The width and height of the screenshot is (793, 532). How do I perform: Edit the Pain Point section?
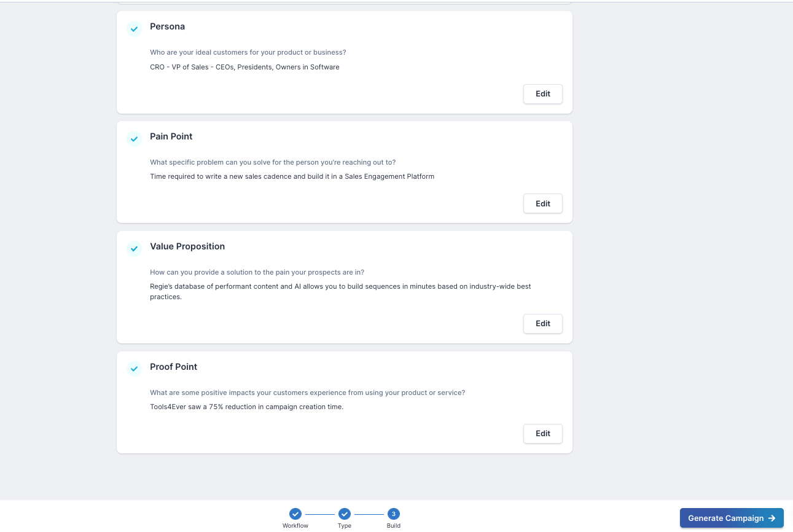click(x=542, y=204)
